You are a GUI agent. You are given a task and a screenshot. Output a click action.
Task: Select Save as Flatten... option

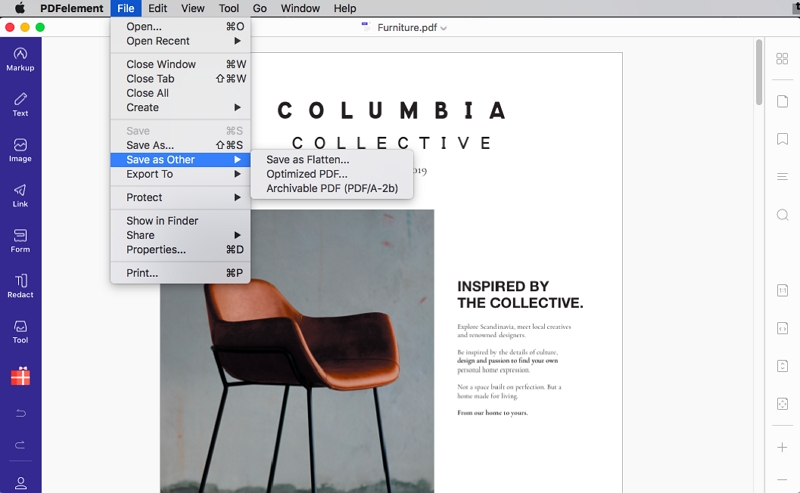pyautogui.click(x=332, y=160)
